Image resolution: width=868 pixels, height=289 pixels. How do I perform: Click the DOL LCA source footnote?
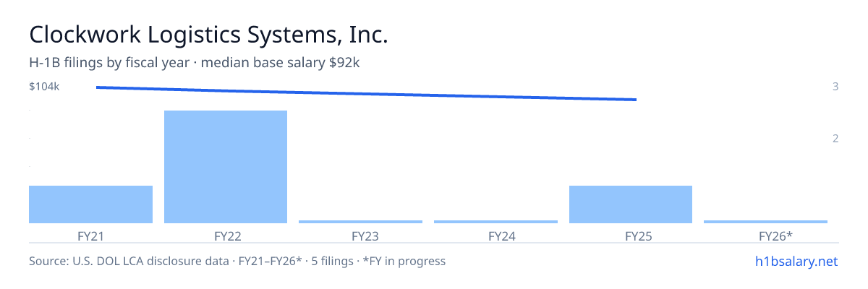pyautogui.click(x=237, y=261)
